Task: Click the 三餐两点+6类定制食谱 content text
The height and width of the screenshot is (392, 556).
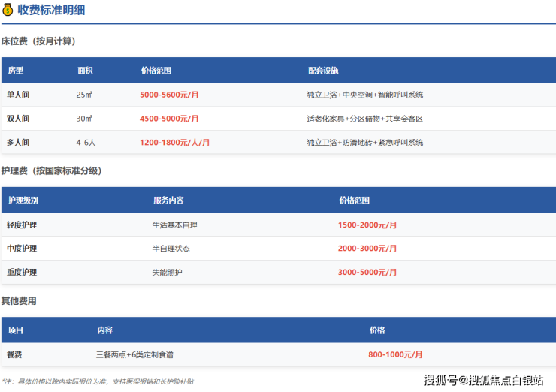Action: tap(140, 354)
